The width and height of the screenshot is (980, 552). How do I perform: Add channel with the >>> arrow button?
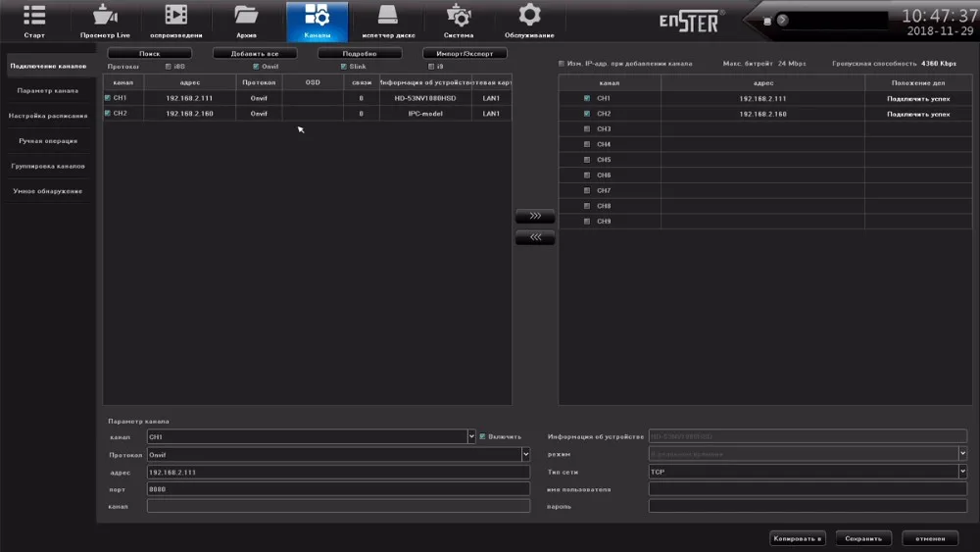click(x=535, y=216)
